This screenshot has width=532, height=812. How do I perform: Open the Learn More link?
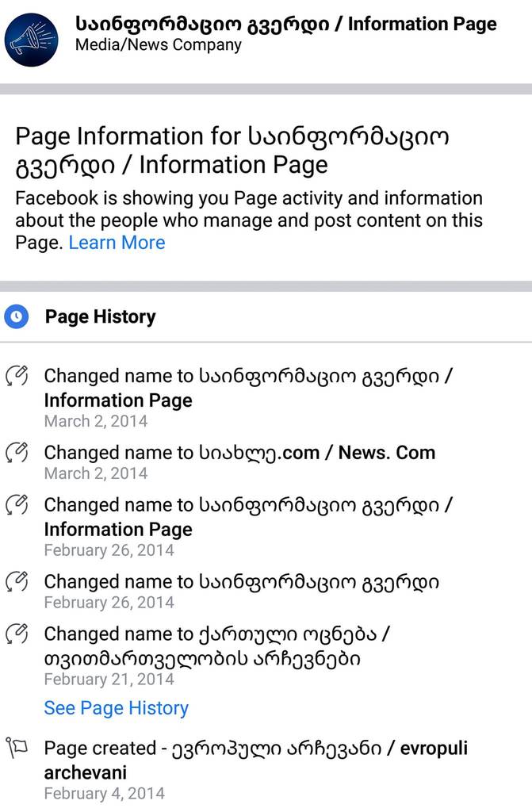coord(117,243)
